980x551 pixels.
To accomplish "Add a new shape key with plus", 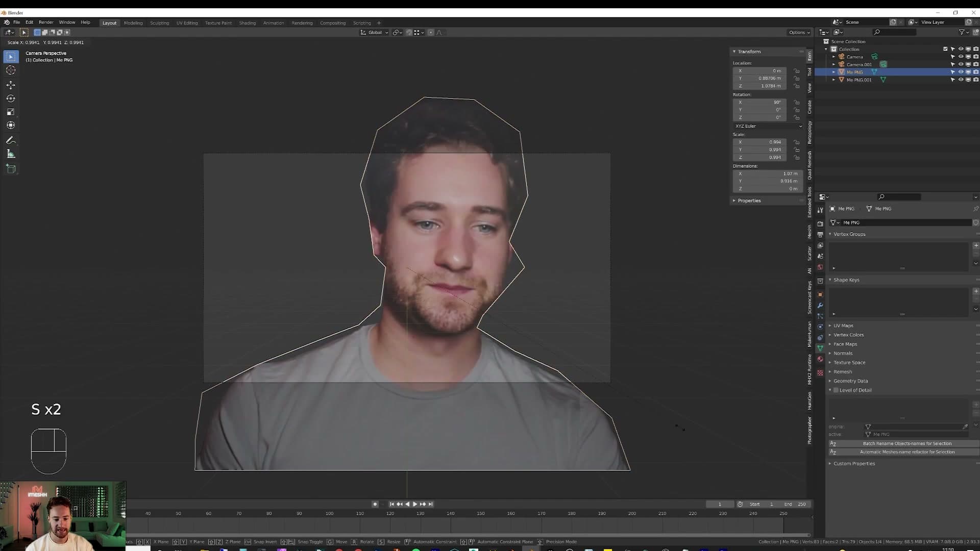I will (976, 291).
